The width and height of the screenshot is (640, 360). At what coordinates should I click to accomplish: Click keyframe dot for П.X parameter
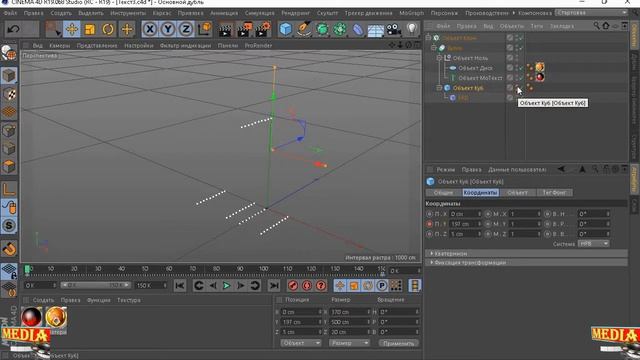click(x=429, y=213)
